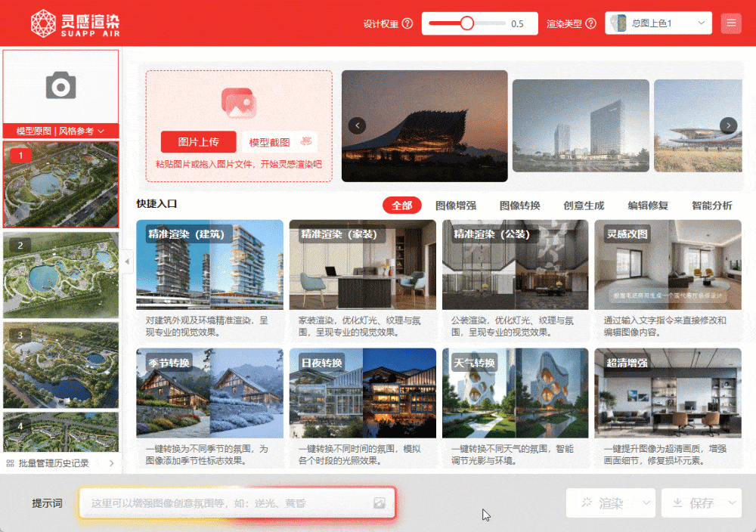This screenshot has height=532, width=756.
Task: Click image icon inside prompt field
Action: (380, 503)
